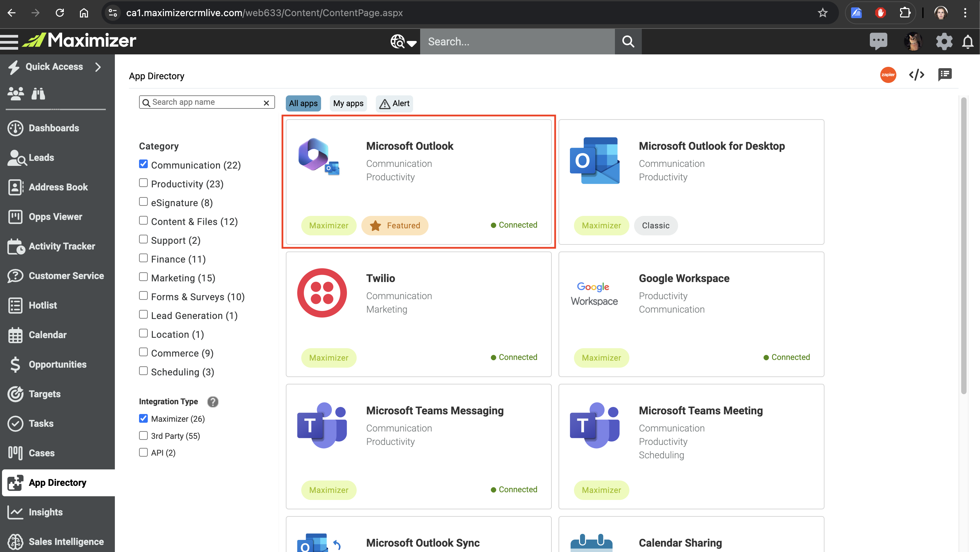Check the eSignature category checkbox
This screenshot has width=980, height=552.
[143, 201]
